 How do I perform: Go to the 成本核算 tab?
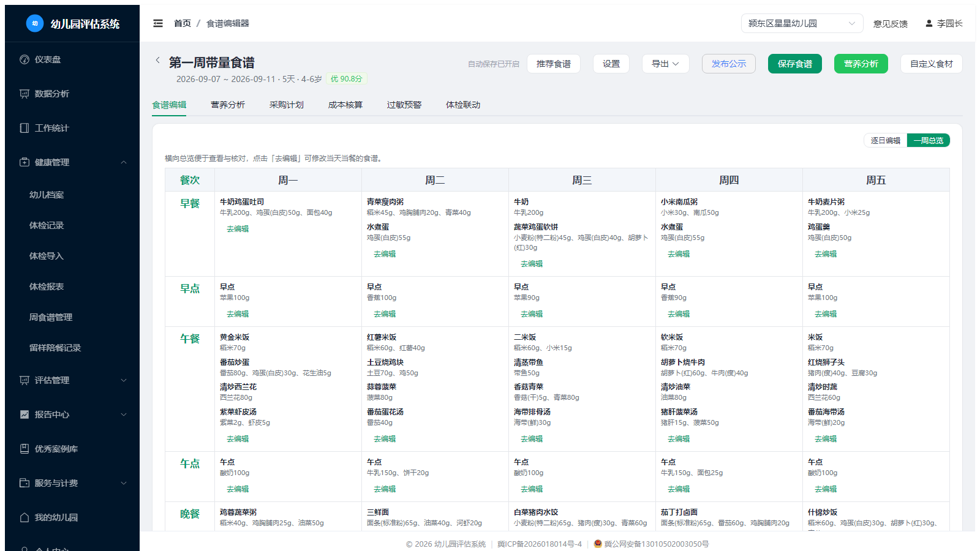tap(345, 105)
